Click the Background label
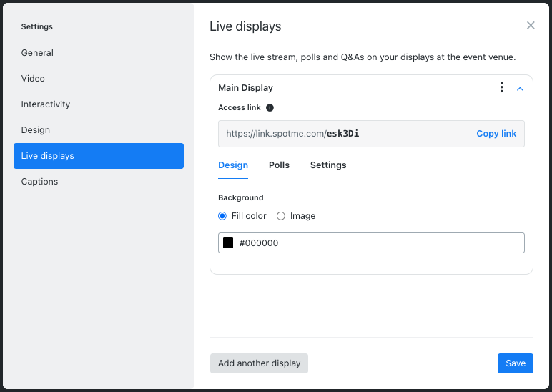This screenshot has height=392, width=552. coord(241,197)
